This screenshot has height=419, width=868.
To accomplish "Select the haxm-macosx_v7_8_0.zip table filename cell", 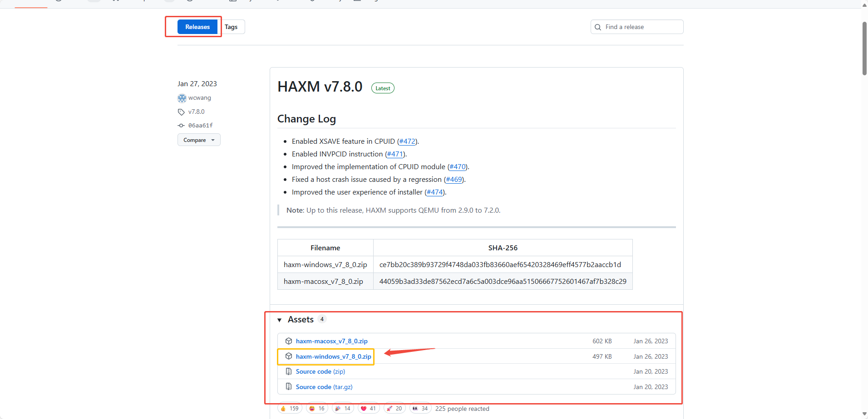I will pos(325,282).
